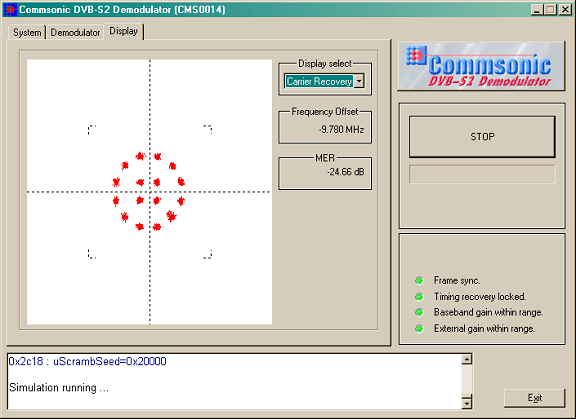Click the Baseband gain within range indicator
576x419 pixels.
click(x=419, y=312)
